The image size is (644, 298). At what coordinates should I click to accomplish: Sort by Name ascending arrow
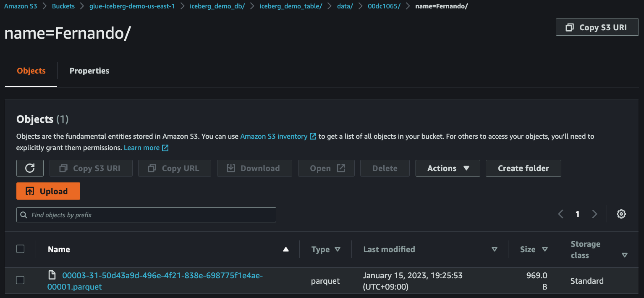click(x=286, y=249)
